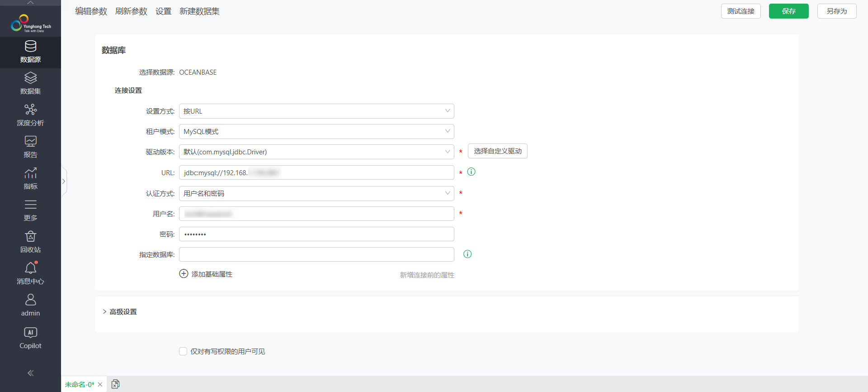The height and width of the screenshot is (392, 868).
Task: Open the 设置方式 dropdown
Action: tap(316, 111)
